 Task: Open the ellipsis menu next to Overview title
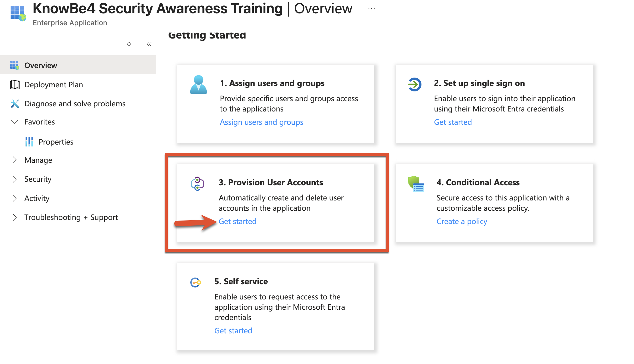(371, 9)
